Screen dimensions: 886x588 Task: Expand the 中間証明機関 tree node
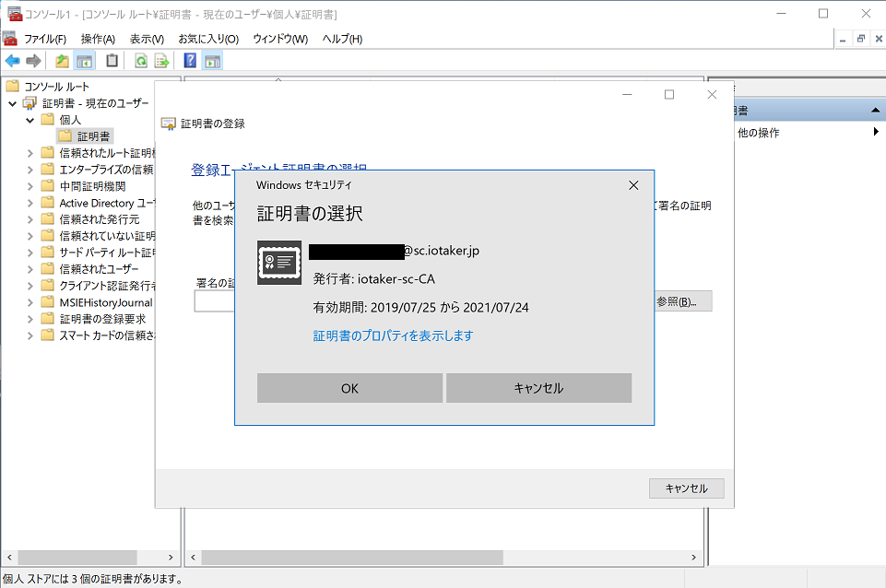click(30, 186)
